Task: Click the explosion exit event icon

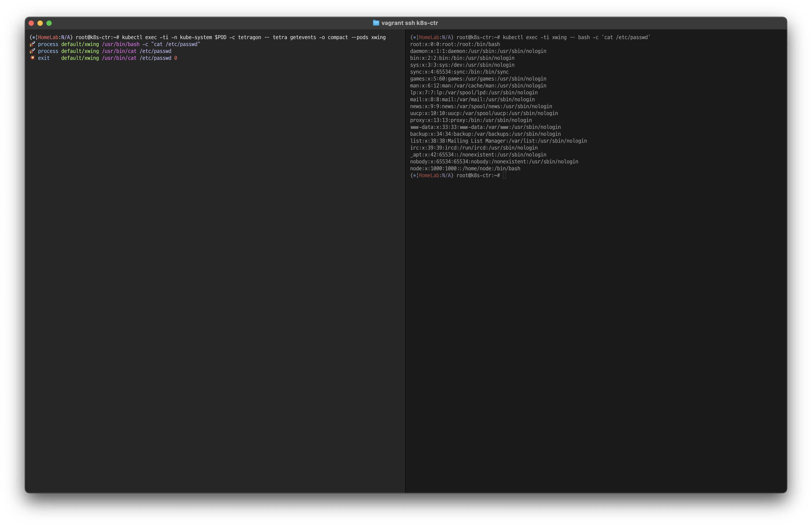Action: [x=32, y=58]
